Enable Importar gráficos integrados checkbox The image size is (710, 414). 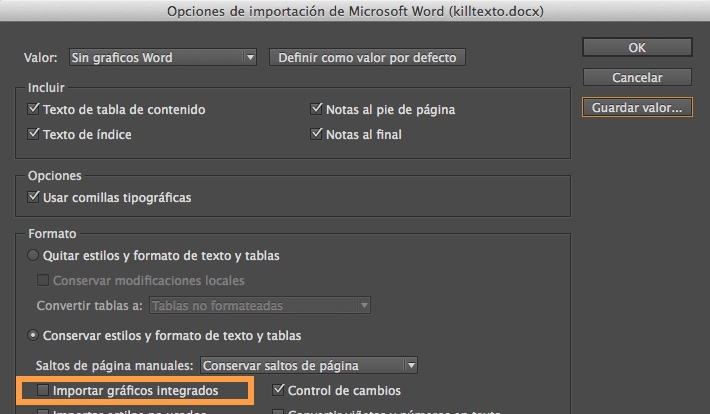(43, 390)
